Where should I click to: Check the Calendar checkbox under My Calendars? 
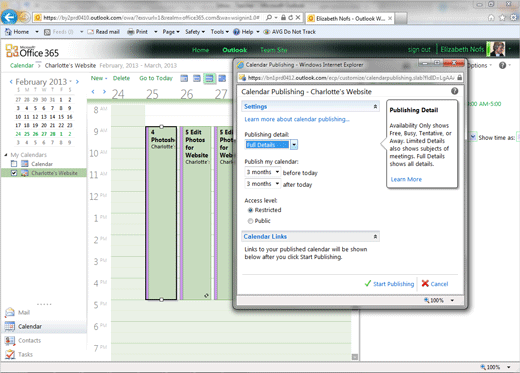(x=14, y=164)
